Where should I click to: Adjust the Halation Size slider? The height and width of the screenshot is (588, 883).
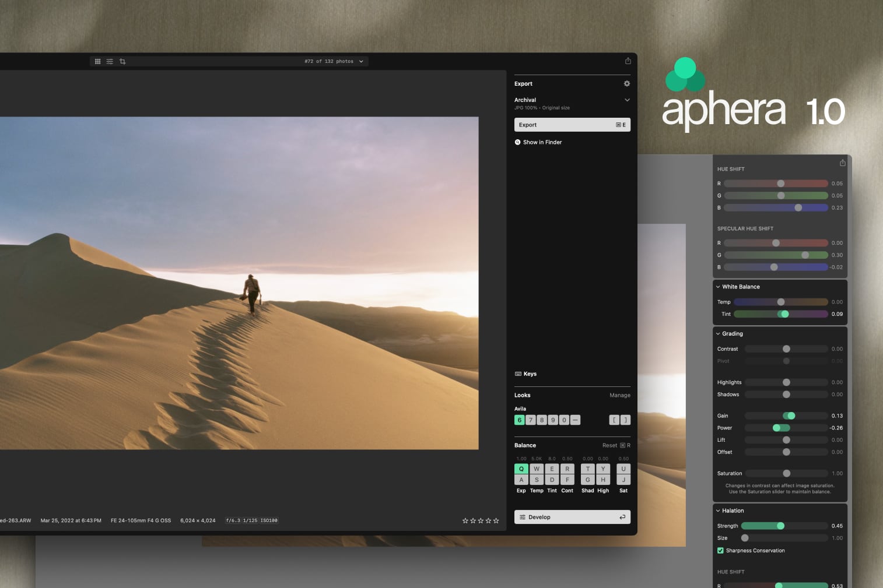click(x=784, y=538)
